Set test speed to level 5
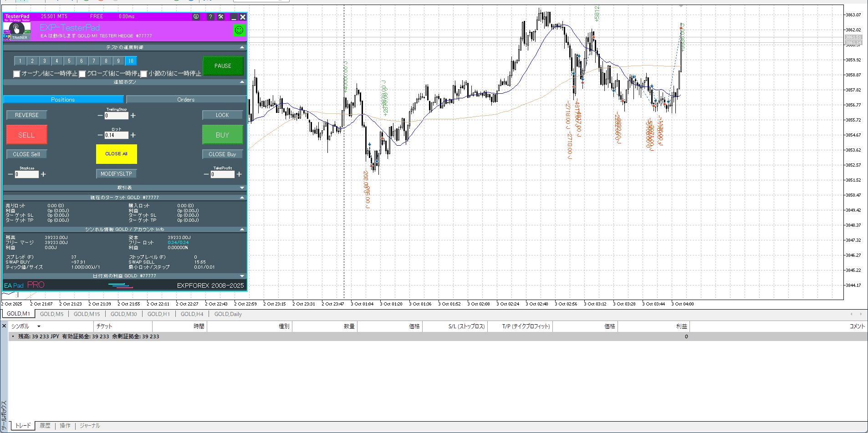Screen dimensions: 868x433 tap(69, 61)
